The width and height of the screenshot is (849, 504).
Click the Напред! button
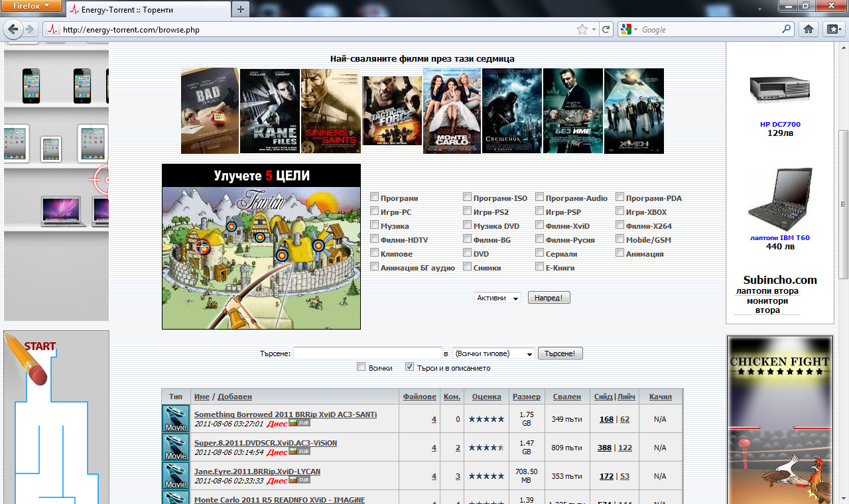[x=549, y=298]
